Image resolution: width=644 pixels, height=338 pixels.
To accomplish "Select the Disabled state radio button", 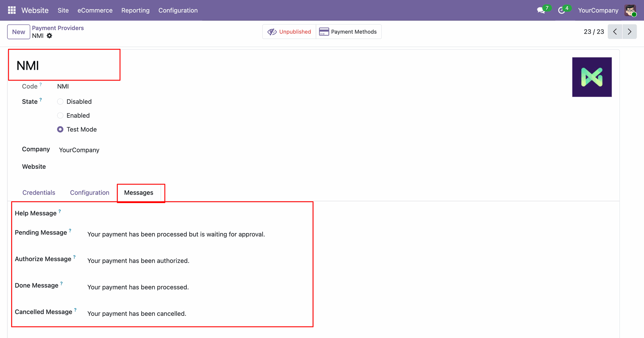I will [60, 102].
